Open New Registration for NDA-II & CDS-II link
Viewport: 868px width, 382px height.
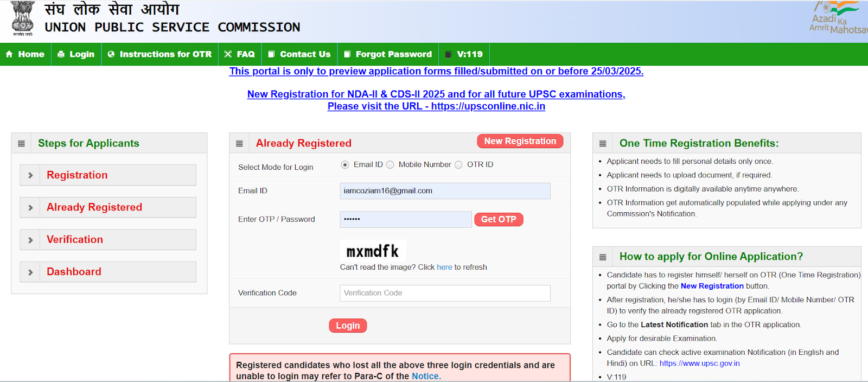pos(436,94)
